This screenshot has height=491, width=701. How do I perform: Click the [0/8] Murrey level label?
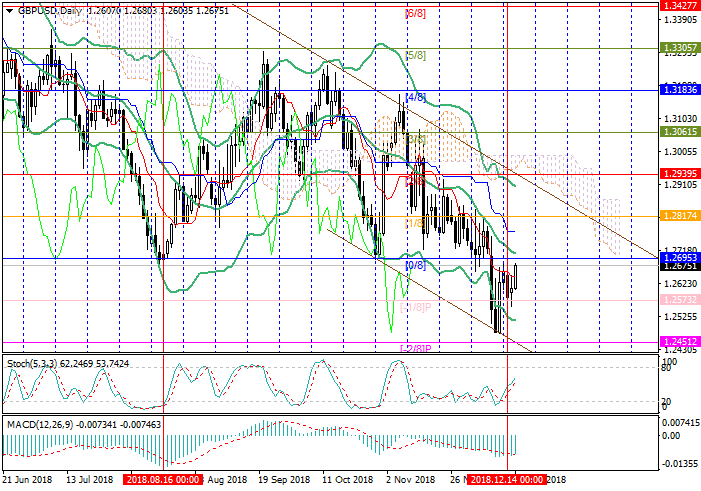pos(416,266)
